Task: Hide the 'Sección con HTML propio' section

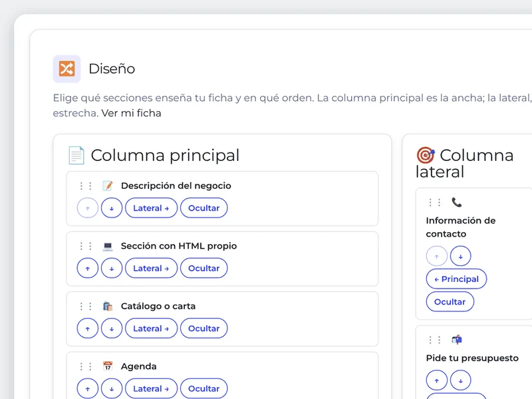Action: pos(204,269)
